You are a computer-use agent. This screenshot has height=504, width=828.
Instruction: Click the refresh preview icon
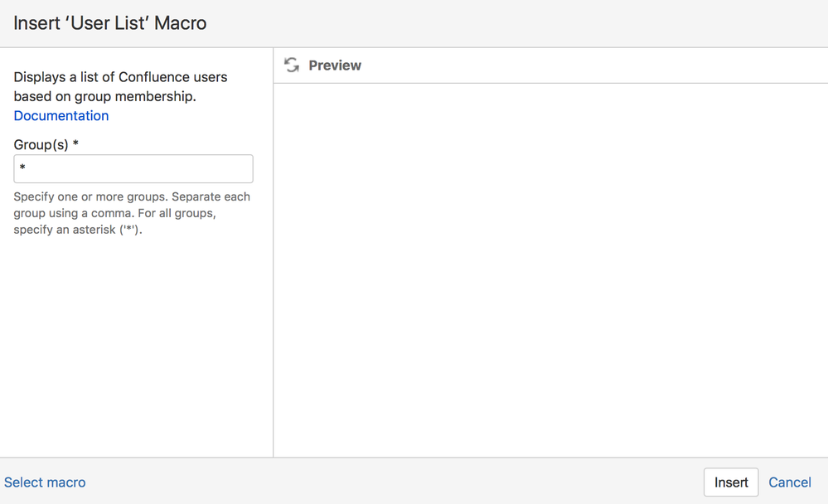click(292, 65)
